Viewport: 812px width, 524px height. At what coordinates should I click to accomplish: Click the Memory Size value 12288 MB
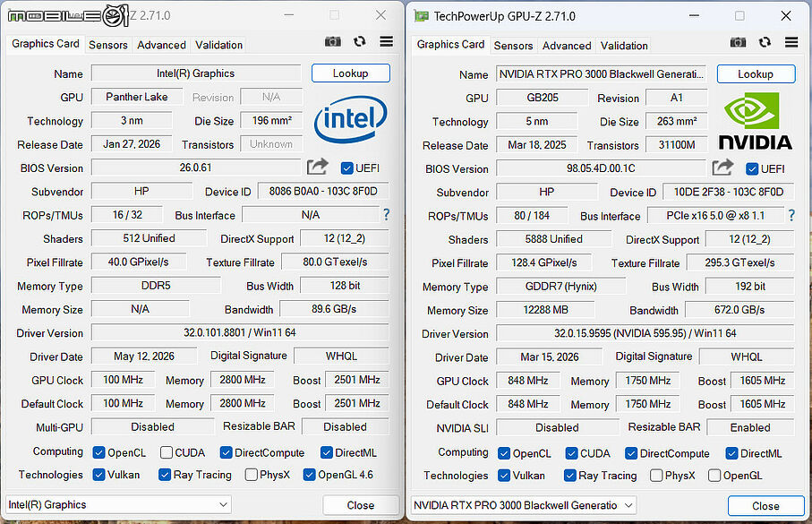(545, 310)
